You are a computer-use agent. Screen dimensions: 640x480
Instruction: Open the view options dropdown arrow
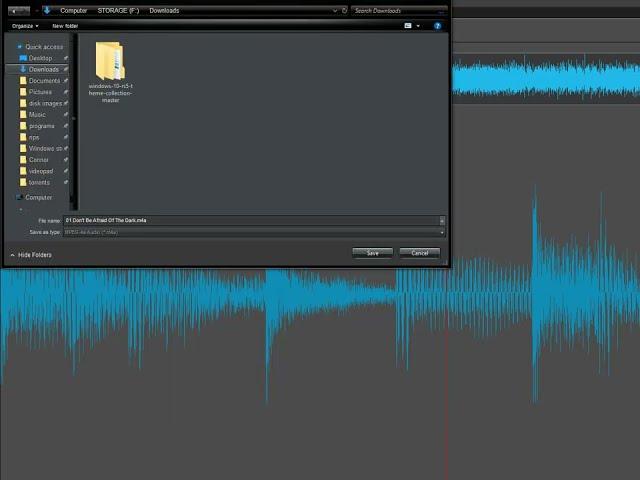tap(418, 26)
